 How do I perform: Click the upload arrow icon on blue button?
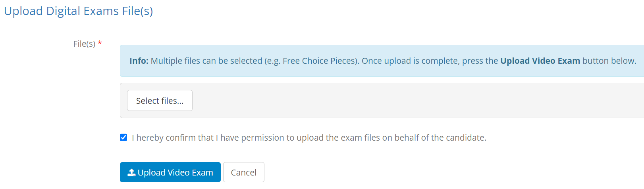click(131, 172)
